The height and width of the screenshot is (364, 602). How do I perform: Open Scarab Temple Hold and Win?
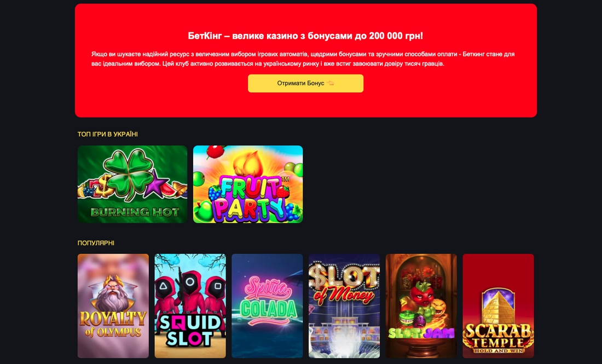point(499,306)
